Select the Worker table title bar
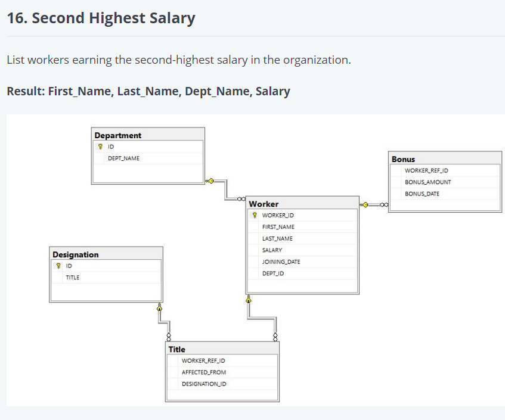505x420 pixels. point(263,203)
